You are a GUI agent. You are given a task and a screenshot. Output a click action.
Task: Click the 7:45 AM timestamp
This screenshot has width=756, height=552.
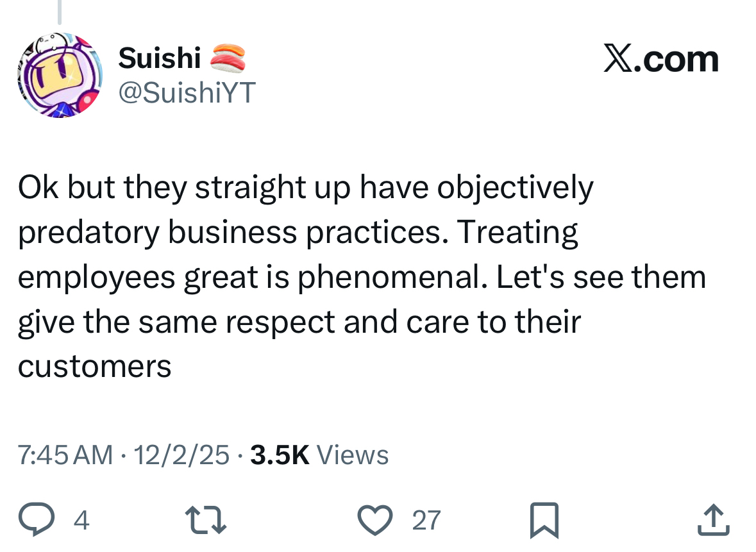[65, 455]
